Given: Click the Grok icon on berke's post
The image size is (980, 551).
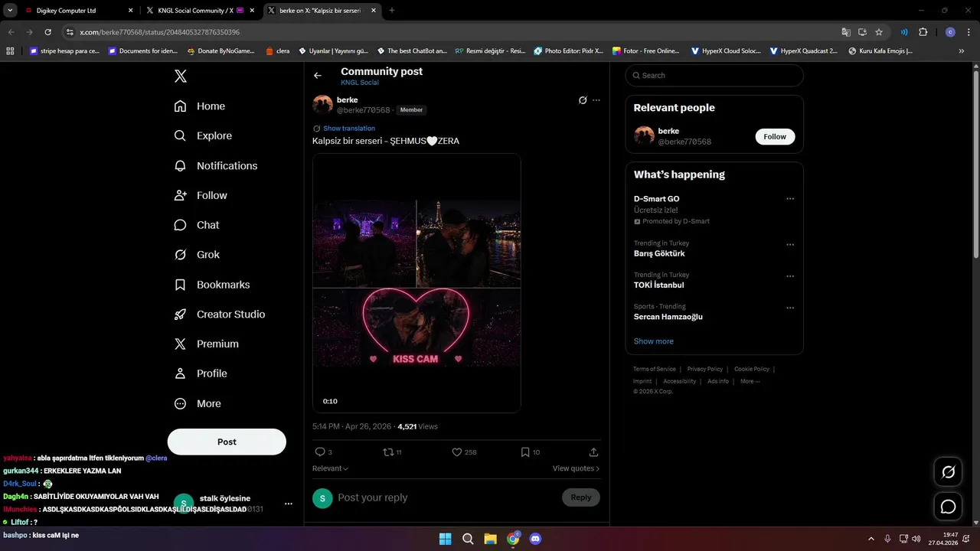Looking at the screenshot, I should [583, 100].
